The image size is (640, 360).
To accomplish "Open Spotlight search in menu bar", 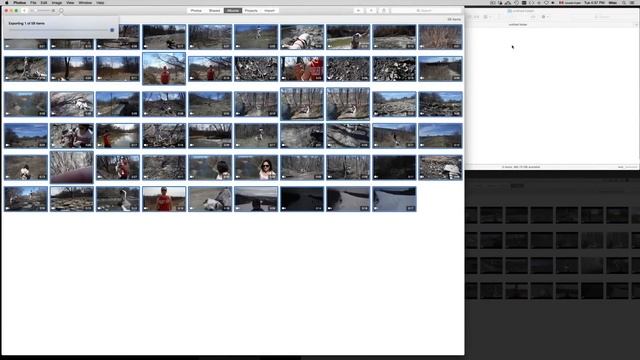I will click(x=624, y=2).
